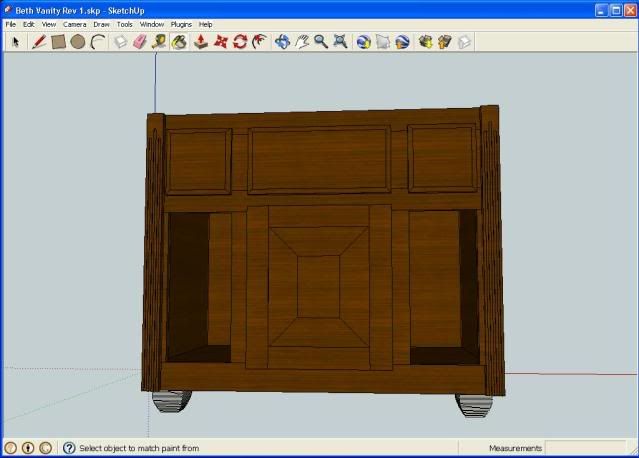Open the Window menu

click(x=152, y=24)
